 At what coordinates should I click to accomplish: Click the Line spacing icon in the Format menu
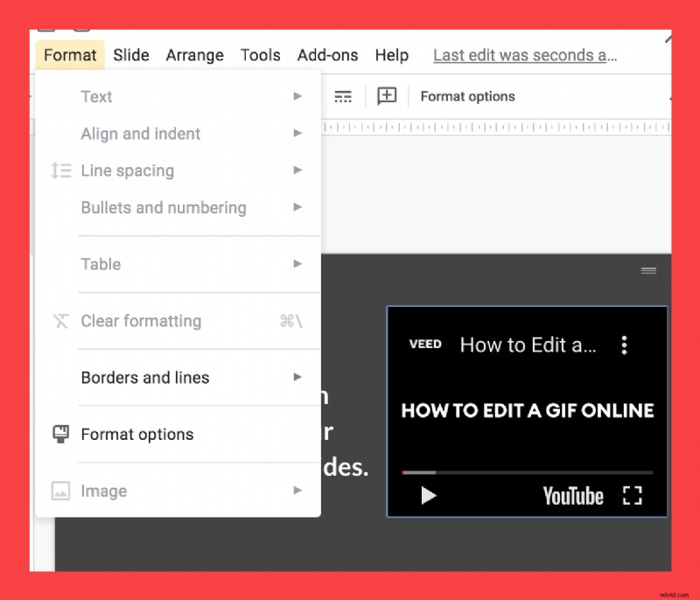61,171
